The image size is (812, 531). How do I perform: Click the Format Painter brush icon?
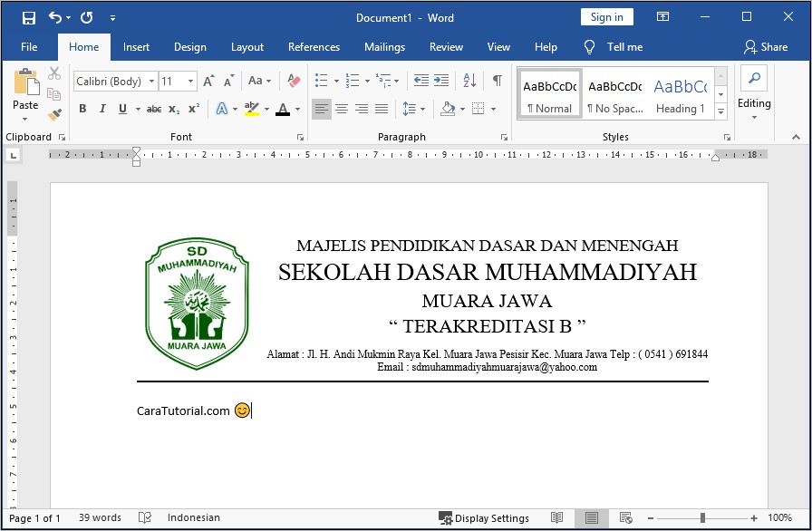(54, 115)
